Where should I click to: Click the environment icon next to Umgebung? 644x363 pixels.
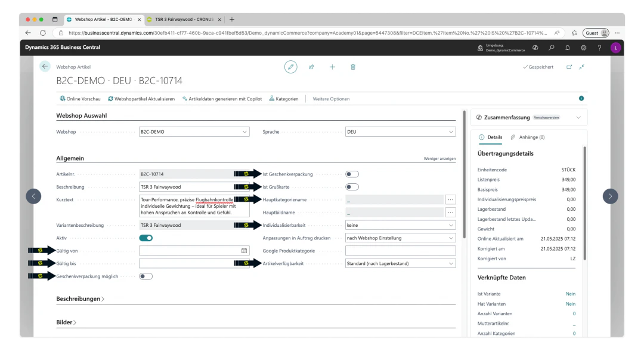point(480,48)
